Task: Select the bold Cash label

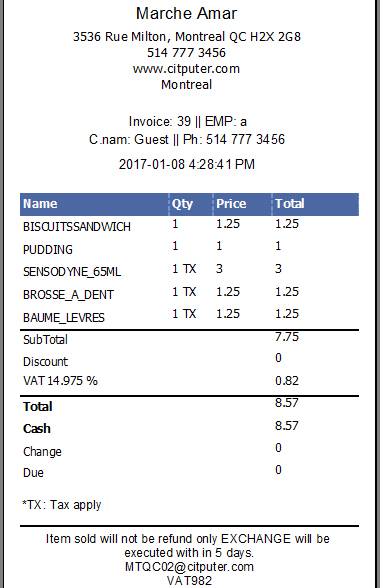Action: tap(37, 429)
